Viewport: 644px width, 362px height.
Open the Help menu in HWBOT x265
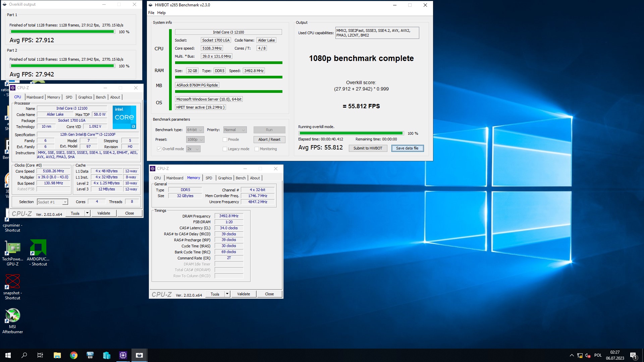point(161,13)
